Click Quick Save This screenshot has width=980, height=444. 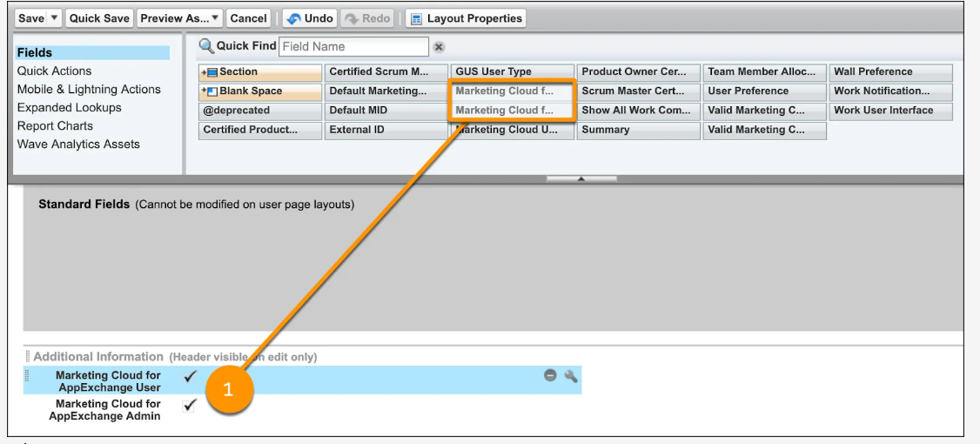tap(98, 18)
